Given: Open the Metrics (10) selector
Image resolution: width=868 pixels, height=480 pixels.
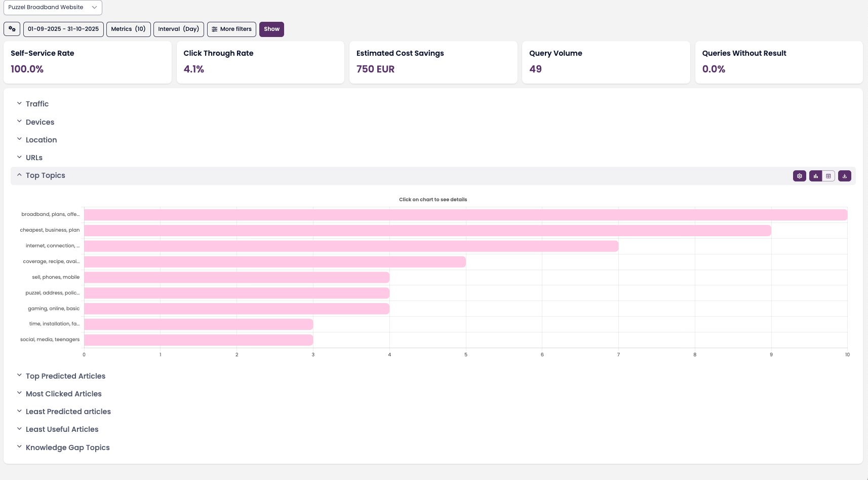Looking at the screenshot, I should click(128, 29).
